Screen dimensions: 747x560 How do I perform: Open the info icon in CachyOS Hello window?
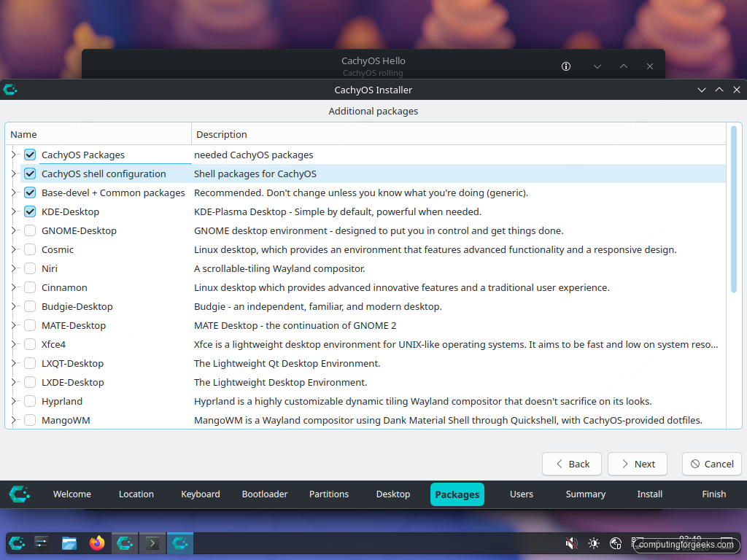click(566, 66)
